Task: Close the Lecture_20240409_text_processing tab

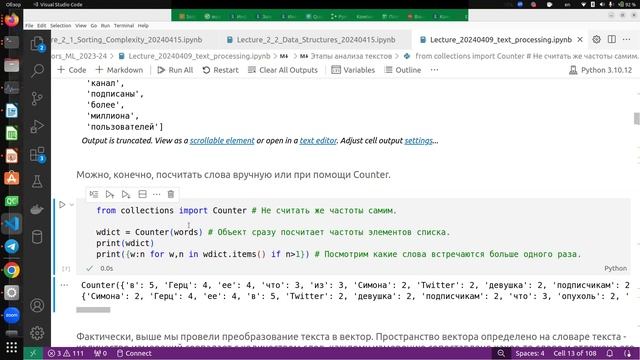Action: [580, 40]
